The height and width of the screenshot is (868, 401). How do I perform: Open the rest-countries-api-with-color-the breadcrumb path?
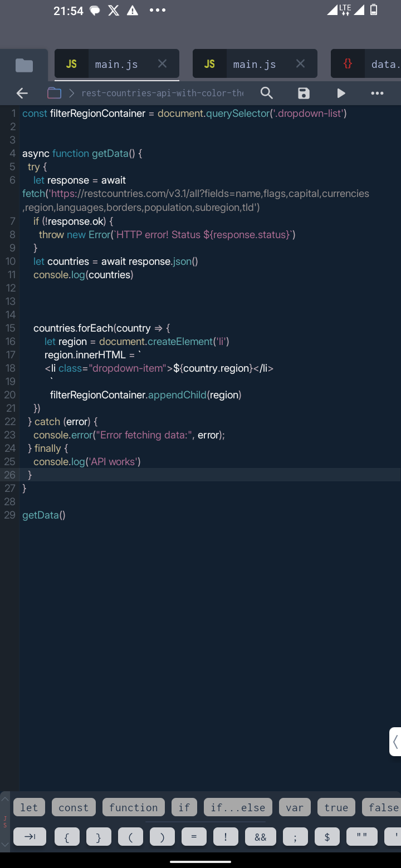click(162, 93)
